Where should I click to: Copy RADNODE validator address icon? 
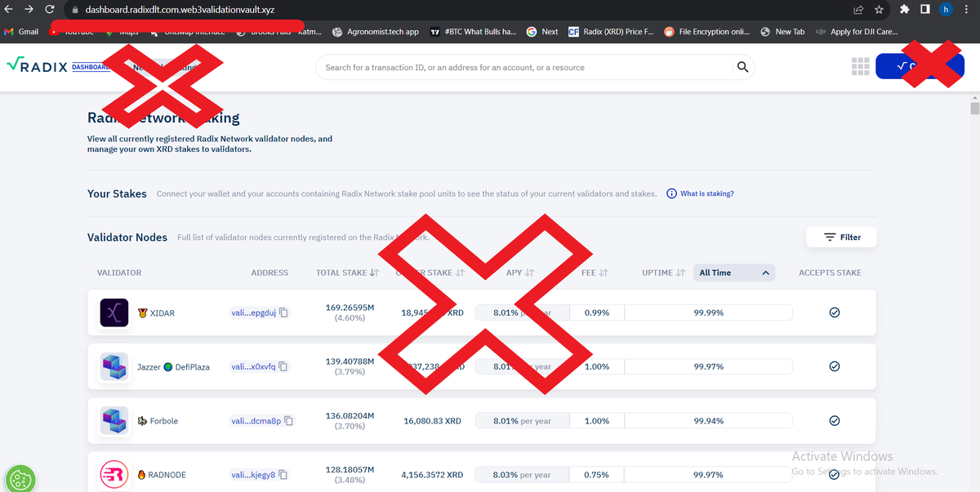click(283, 475)
